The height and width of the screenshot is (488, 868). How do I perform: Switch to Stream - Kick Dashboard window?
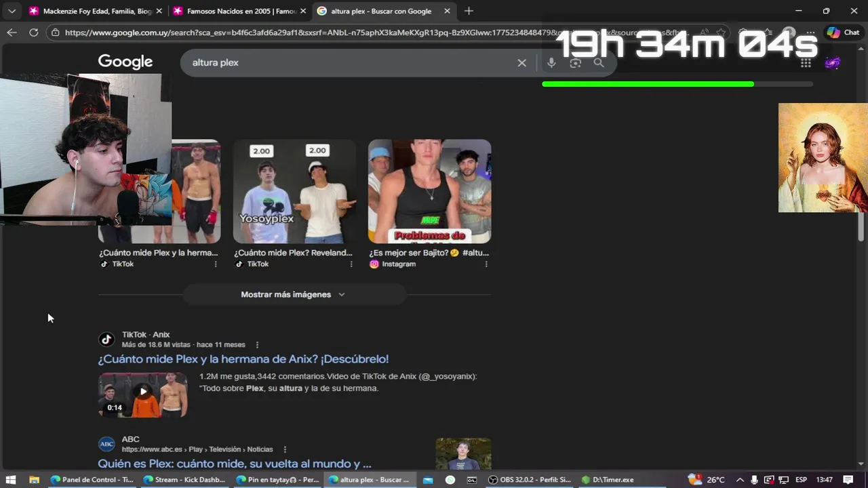[x=184, y=479]
